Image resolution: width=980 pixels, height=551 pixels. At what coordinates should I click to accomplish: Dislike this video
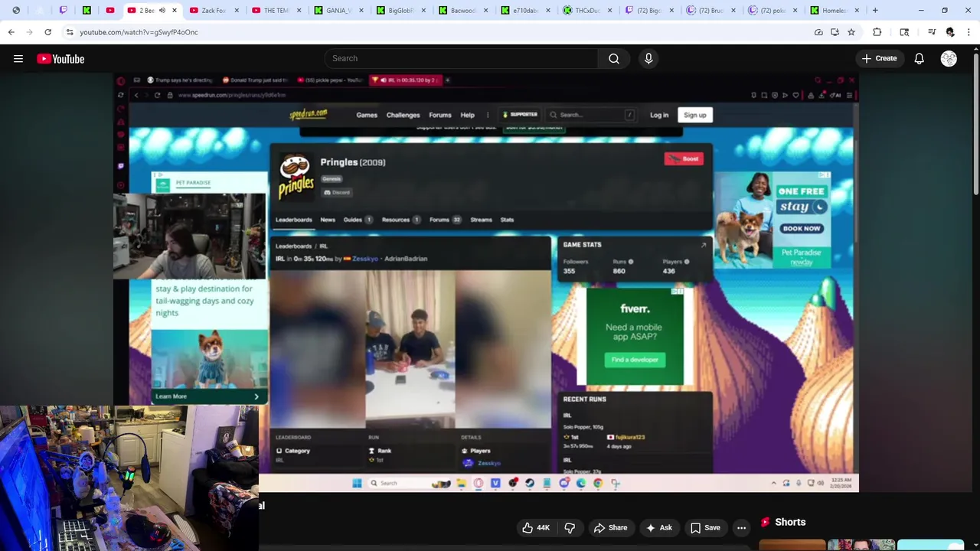[570, 528]
